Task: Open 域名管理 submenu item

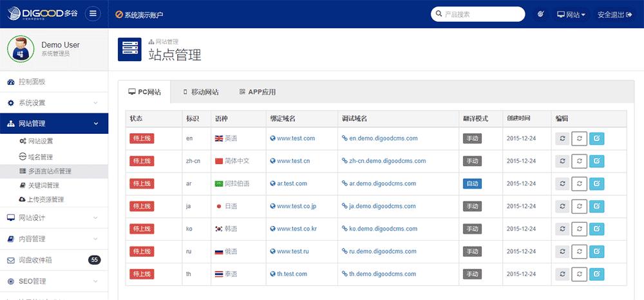Action: coord(36,157)
